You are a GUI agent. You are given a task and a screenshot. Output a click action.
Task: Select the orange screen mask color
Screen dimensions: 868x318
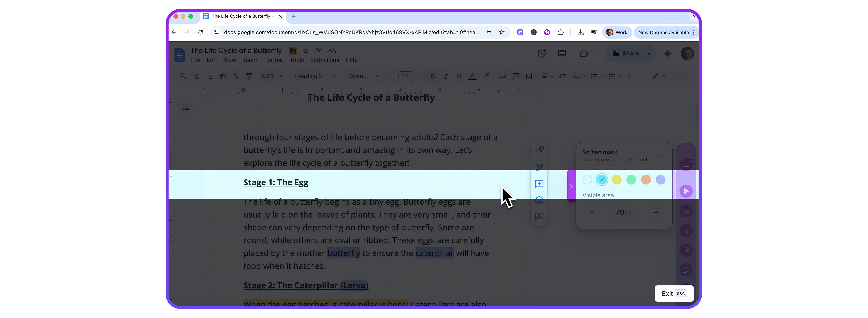click(646, 180)
